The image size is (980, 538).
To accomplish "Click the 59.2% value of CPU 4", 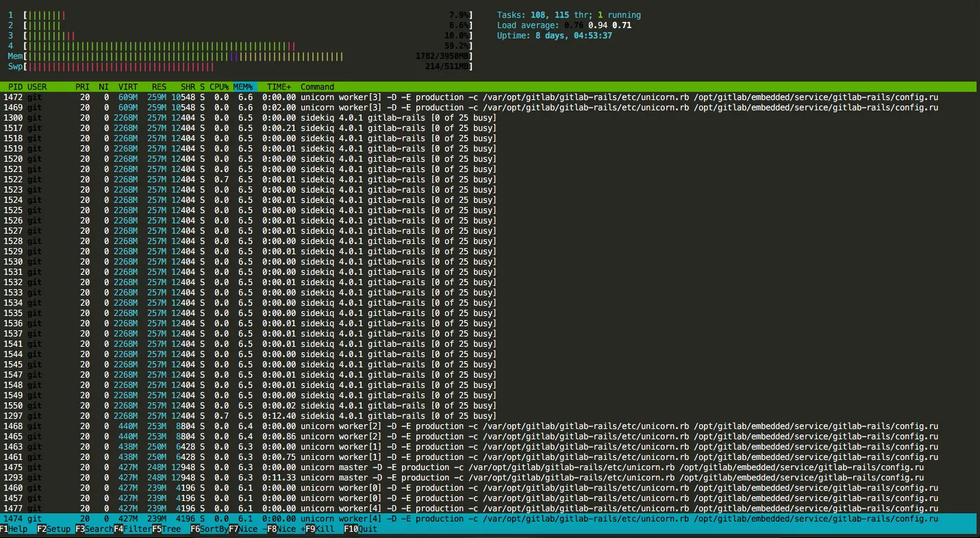I will point(458,46).
